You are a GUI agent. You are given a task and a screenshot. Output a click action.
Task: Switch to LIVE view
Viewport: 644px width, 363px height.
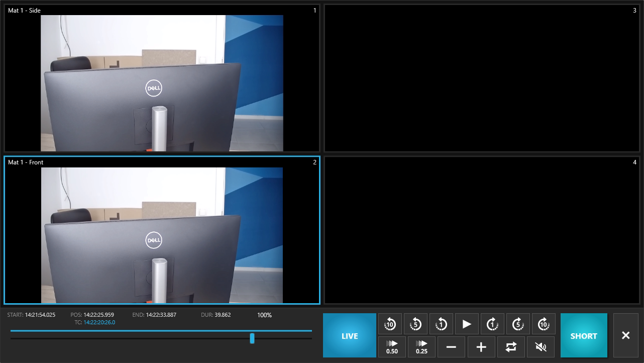[x=350, y=335]
